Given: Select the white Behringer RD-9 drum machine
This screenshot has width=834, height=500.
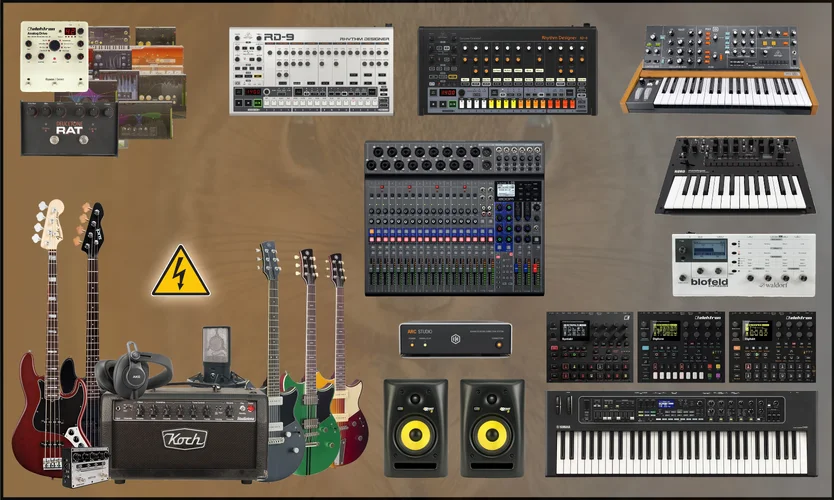Looking at the screenshot, I should pos(311,70).
